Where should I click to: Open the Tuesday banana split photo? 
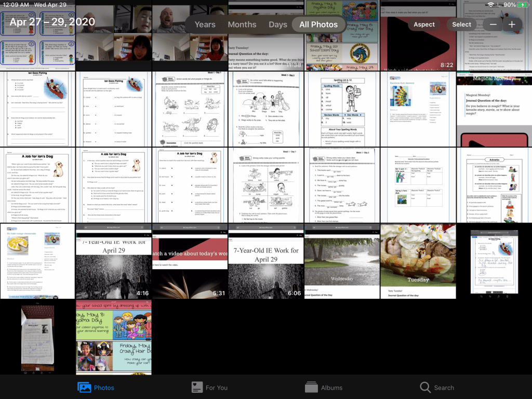(418, 261)
